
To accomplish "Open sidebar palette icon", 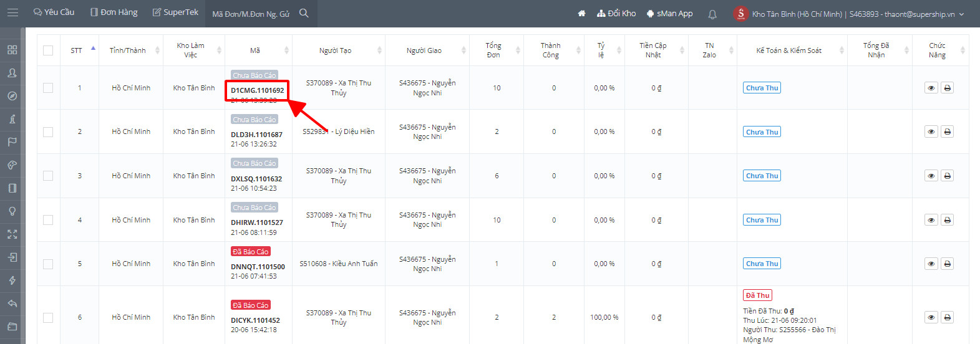I will click(12, 165).
